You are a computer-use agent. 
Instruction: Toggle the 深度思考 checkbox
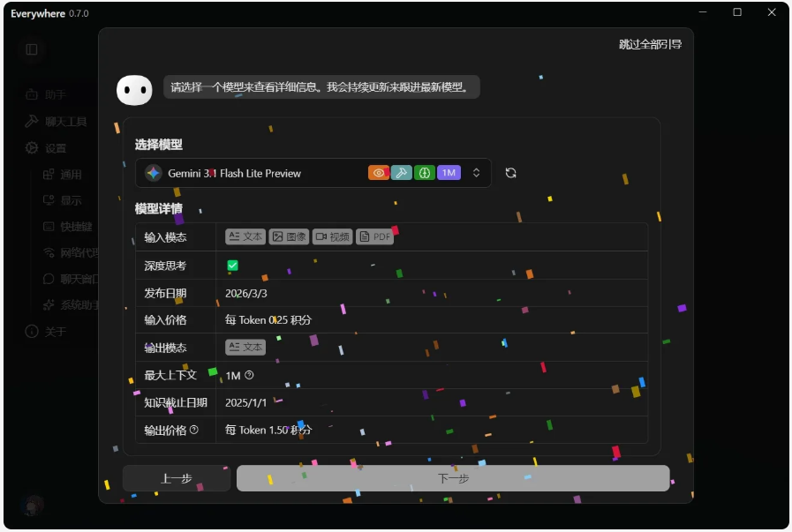click(232, 266)
